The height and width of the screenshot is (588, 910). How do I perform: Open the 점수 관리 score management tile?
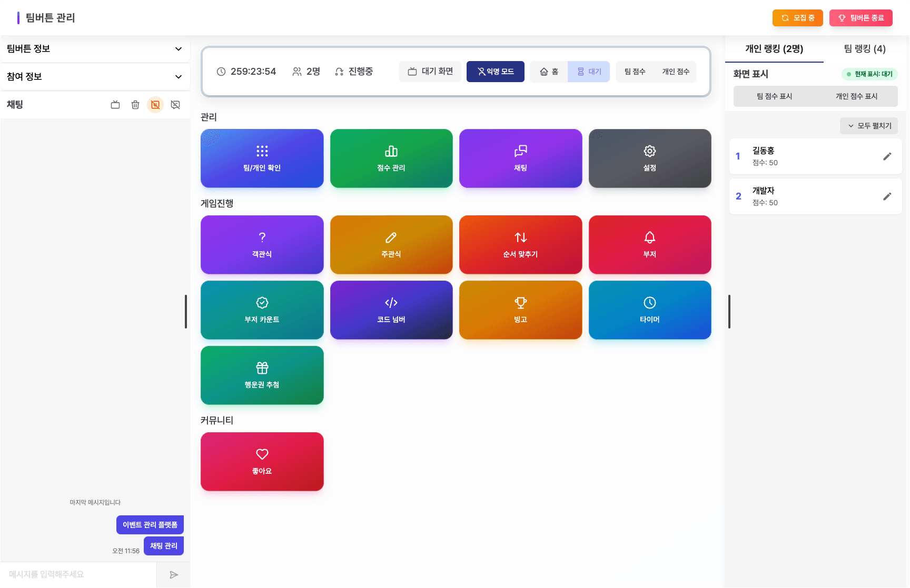391,158
